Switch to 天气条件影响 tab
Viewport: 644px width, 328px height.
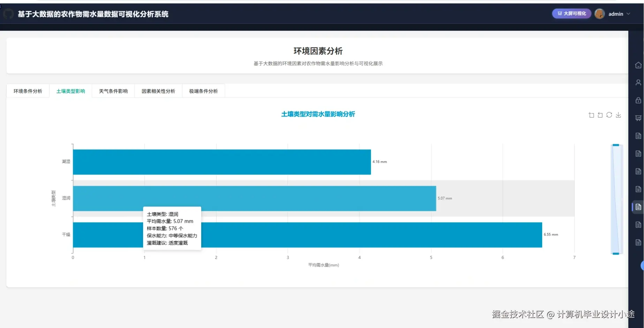[113, 91]
